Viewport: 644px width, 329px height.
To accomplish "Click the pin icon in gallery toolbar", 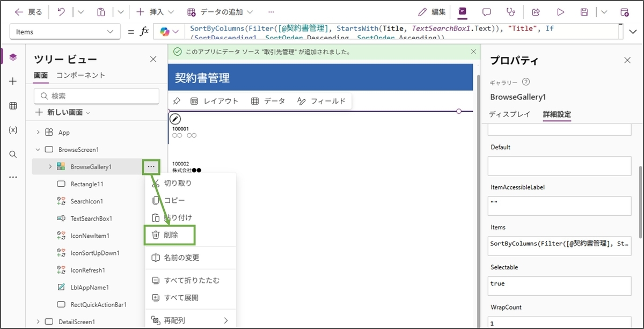I will [177, 101].
